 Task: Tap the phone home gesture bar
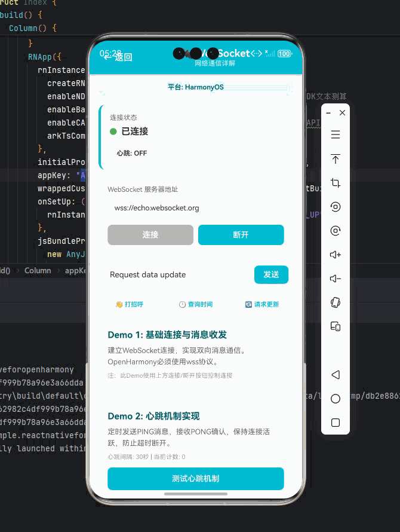pyautogui.click(x=196, y=494)
